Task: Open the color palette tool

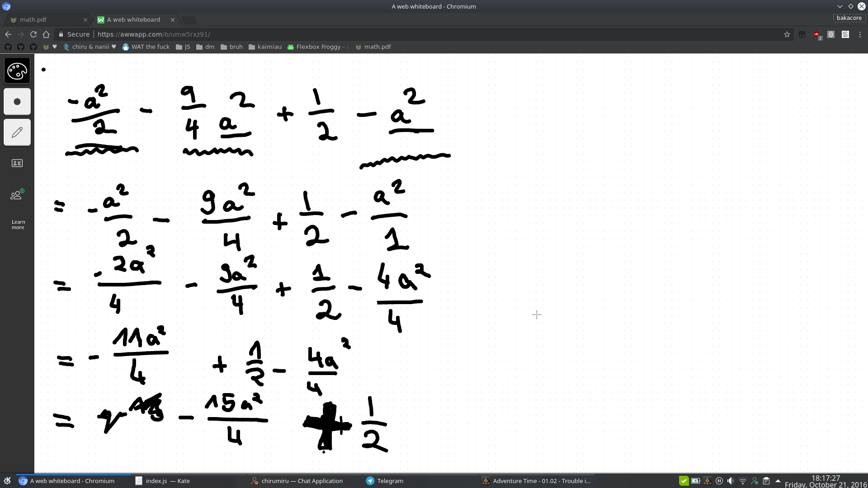Action: (17, 71)
